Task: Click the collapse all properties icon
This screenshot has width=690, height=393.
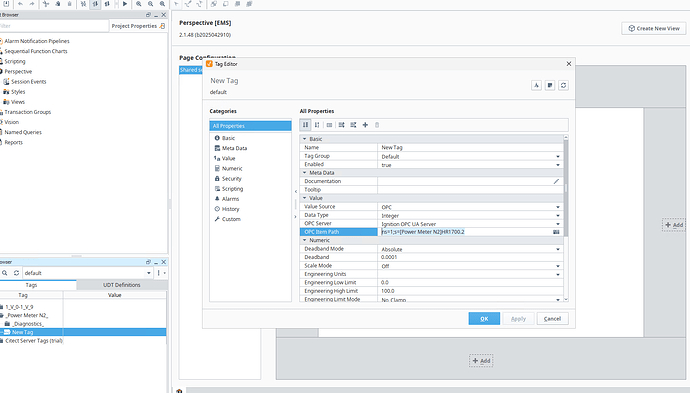Action: click(x=353, y=125)
